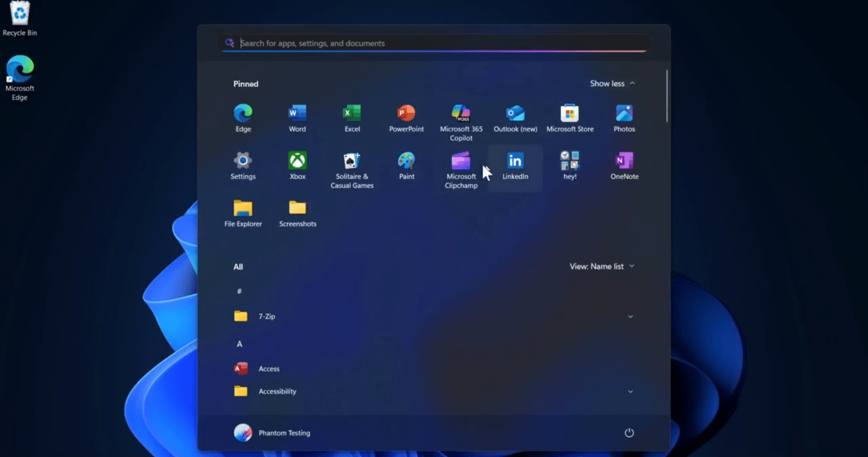
Task: Open the pinned Edge app
Action: click(x=243, y=118)
